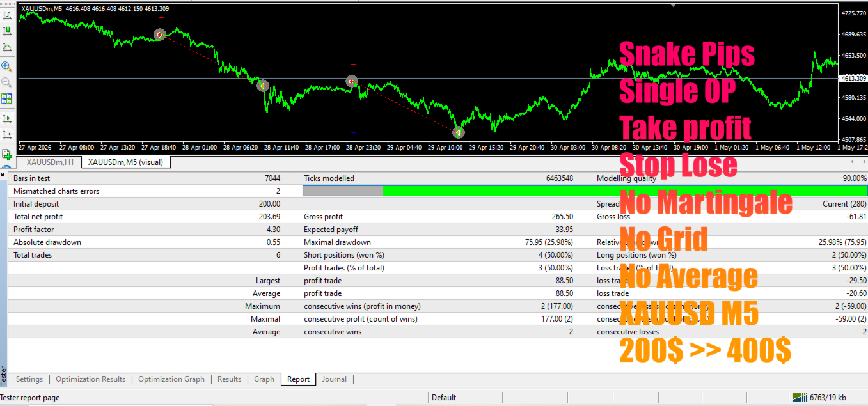Viewport: 868px width, 406px height.
Task: Toggle chart Auto Scroll icon
Action: click(x=7, y=118)
